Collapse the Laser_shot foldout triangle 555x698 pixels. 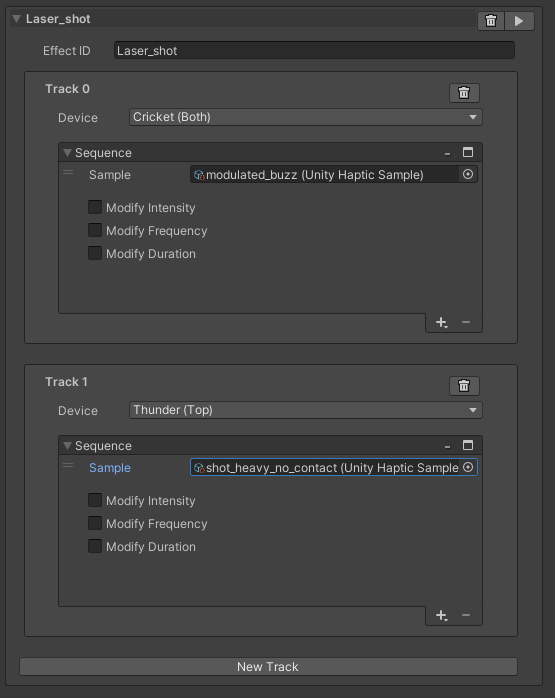(16, 19)
